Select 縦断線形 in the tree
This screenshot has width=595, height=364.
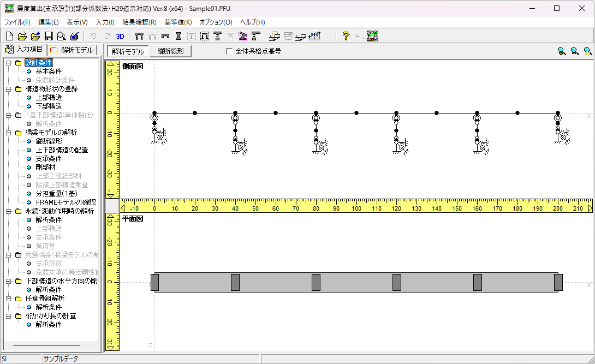(x=49, y=141)
